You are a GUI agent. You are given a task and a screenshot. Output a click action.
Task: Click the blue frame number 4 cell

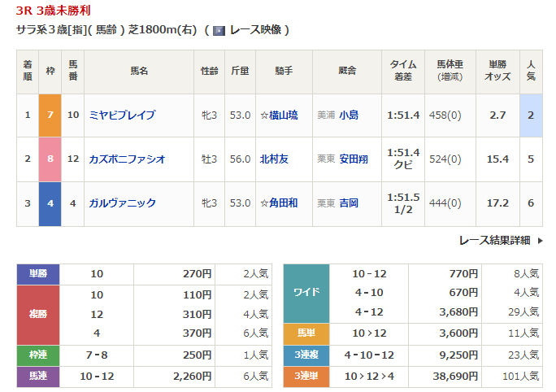(50, 203)
